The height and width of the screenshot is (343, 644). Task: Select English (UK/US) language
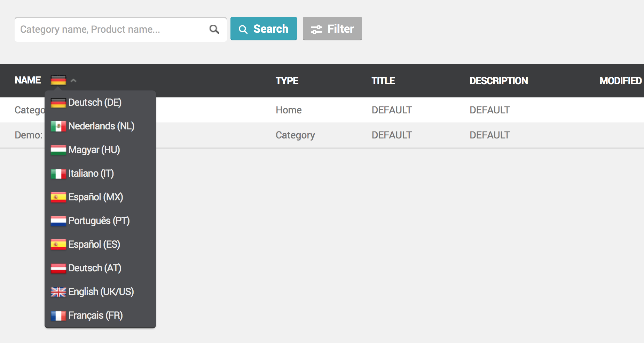point(100,292)
